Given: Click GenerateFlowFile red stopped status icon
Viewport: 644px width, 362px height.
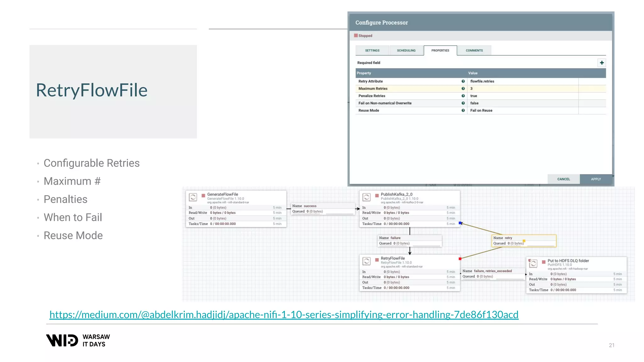Looking at the screenshot, I should (x=203, y=195).
